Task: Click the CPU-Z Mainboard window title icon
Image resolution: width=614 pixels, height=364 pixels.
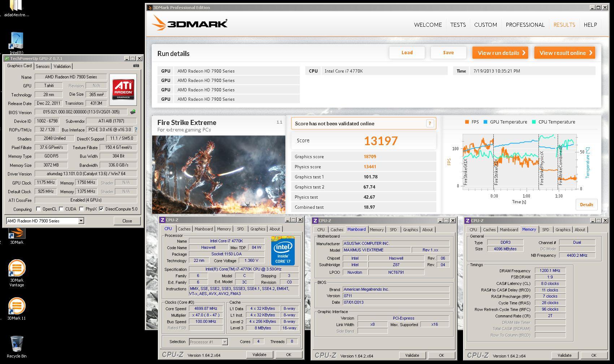Action: 315,220
